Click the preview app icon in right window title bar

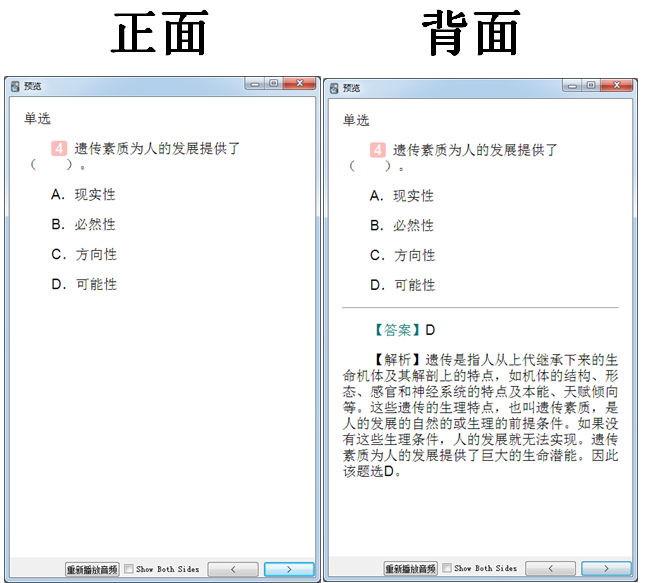click(x=334, y=88)
